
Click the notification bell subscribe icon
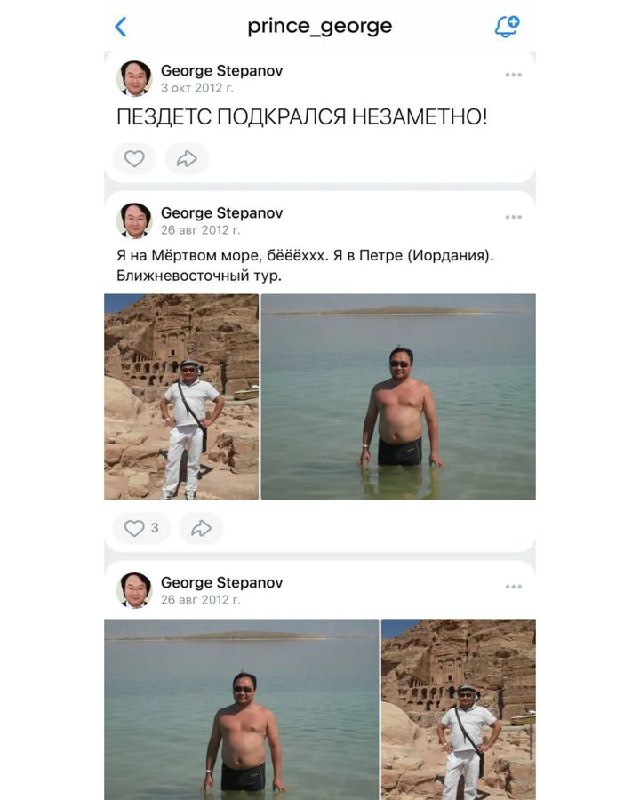pos(507,27)
